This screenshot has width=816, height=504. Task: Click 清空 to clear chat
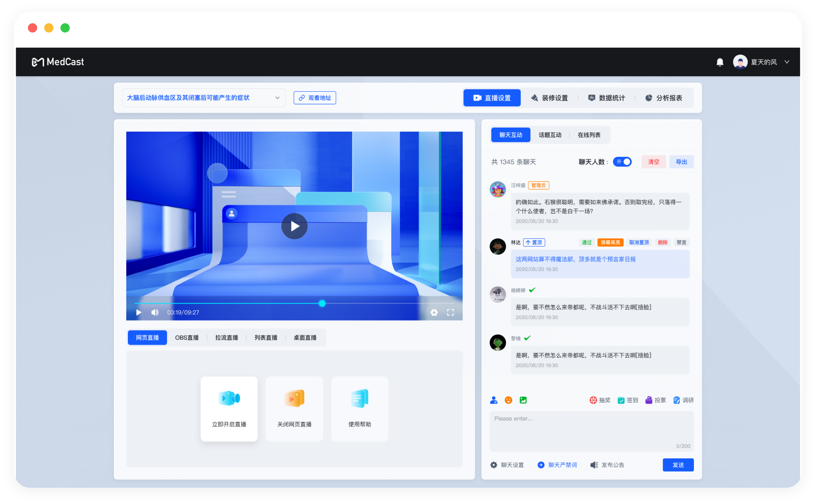click(x=654, y=162)
